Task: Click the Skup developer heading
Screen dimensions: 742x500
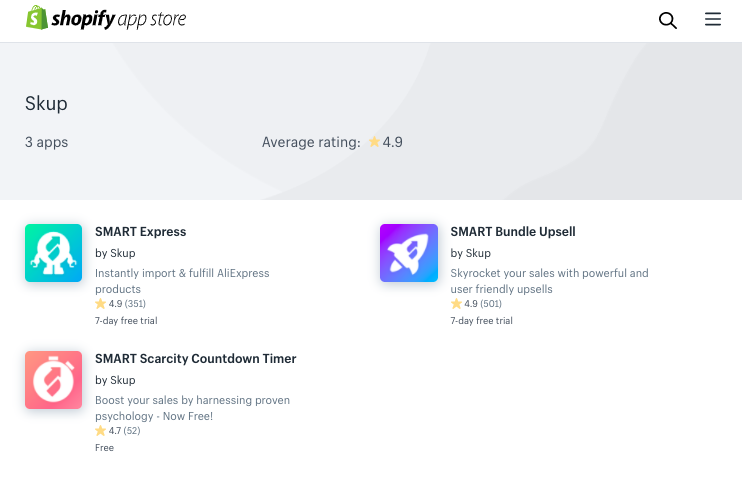Action: [46, 104]
